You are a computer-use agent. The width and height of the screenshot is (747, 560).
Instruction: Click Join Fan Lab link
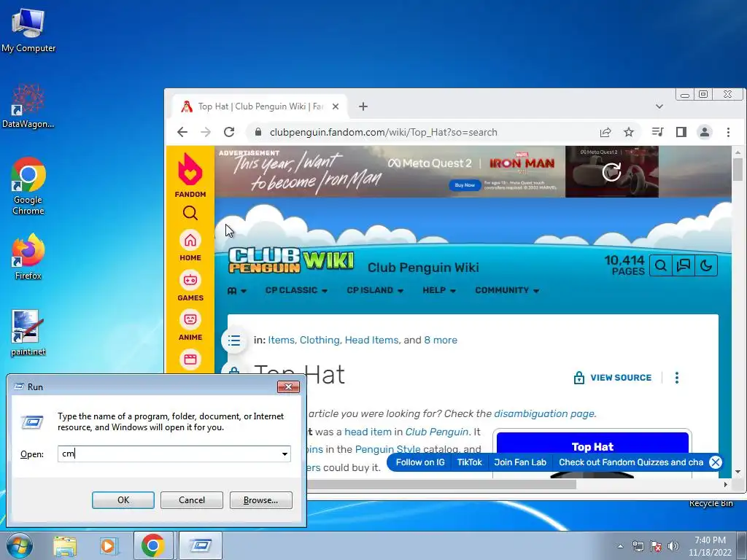click(x=520, y=462)
